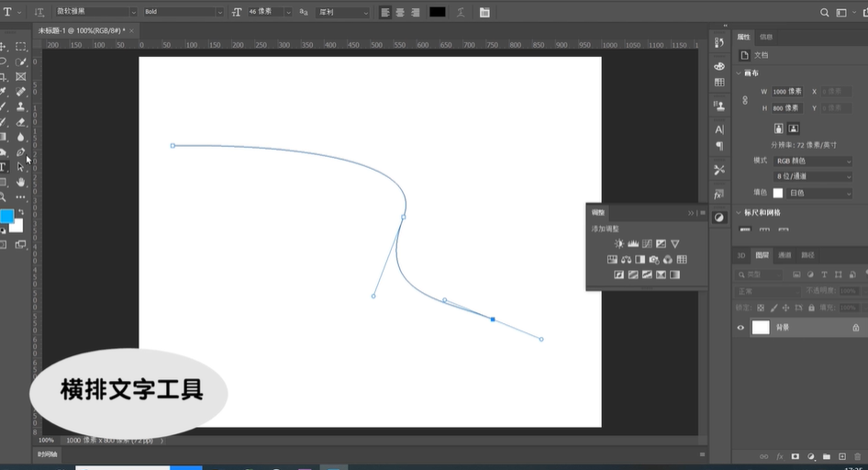Create a new layer
The width and height of the screenshot is (868, 470).
click(x=842, y=456)
